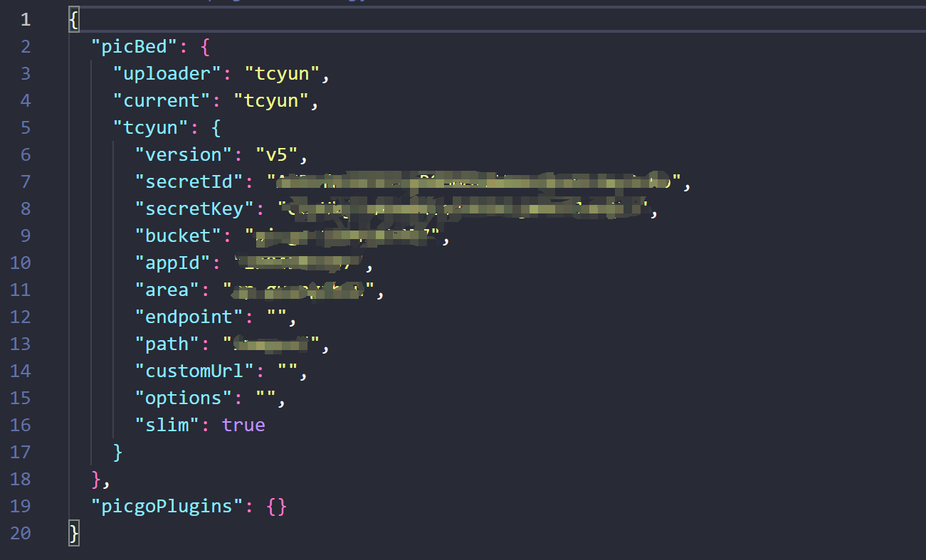Viewport: 926px width, 560px height.
Task: Click the "options" key on line 15
Action: (x=184, y=398)
